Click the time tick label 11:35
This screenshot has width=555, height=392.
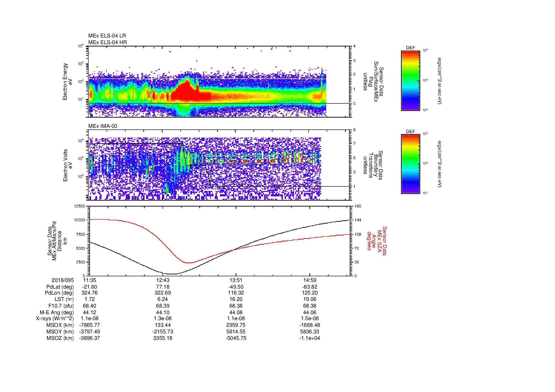pos(89,280)
